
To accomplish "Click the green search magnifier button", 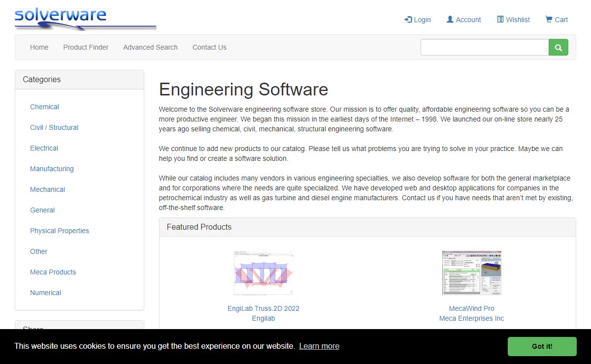I will [558, 47].
